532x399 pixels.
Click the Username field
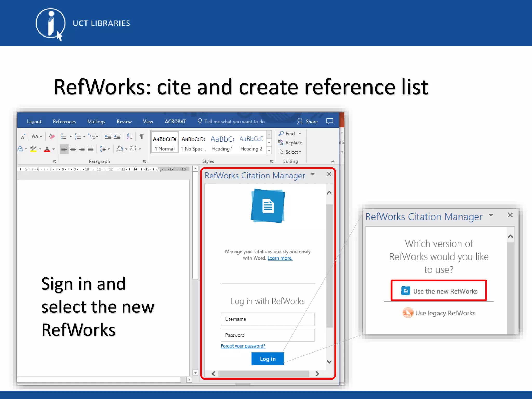coord(268,319)
